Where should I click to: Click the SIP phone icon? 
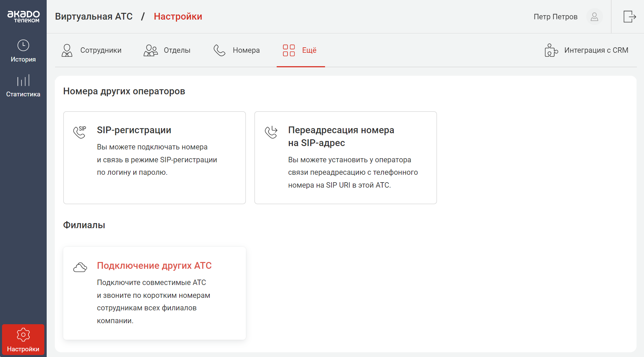[x=80, y=132]
